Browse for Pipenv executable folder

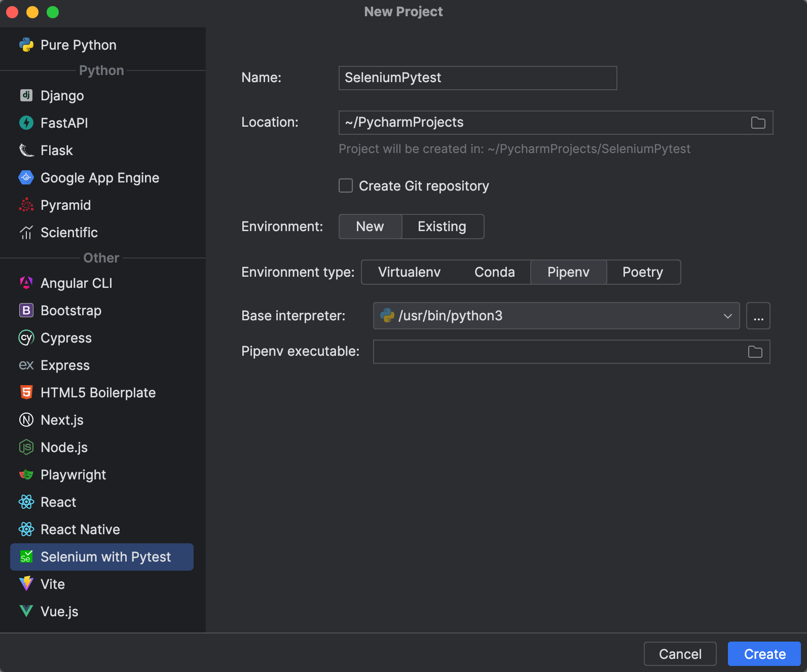click(x=755, y=352)
